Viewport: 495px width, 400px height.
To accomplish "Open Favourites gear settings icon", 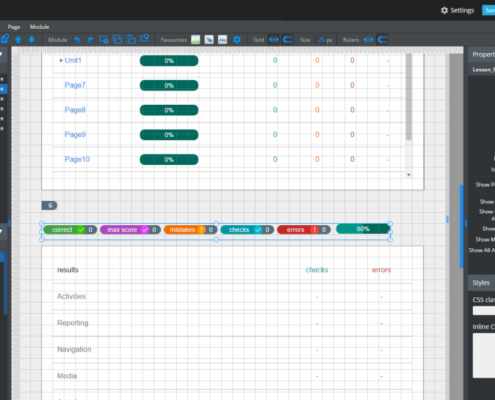I will click(x=237, y=40).
